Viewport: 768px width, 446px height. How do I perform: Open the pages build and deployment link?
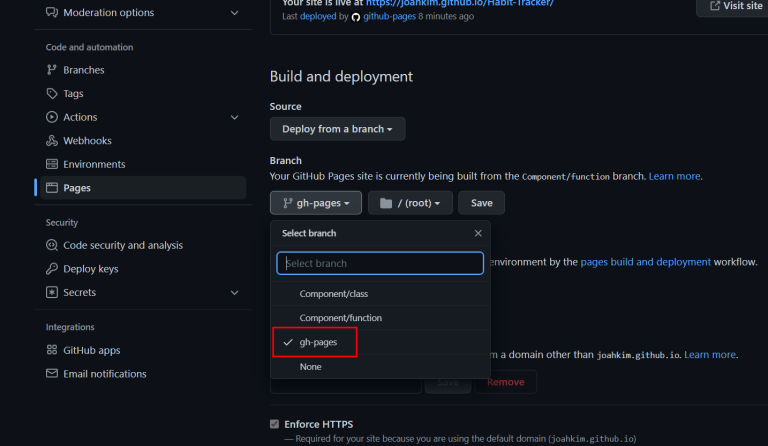tap(645, 262)
